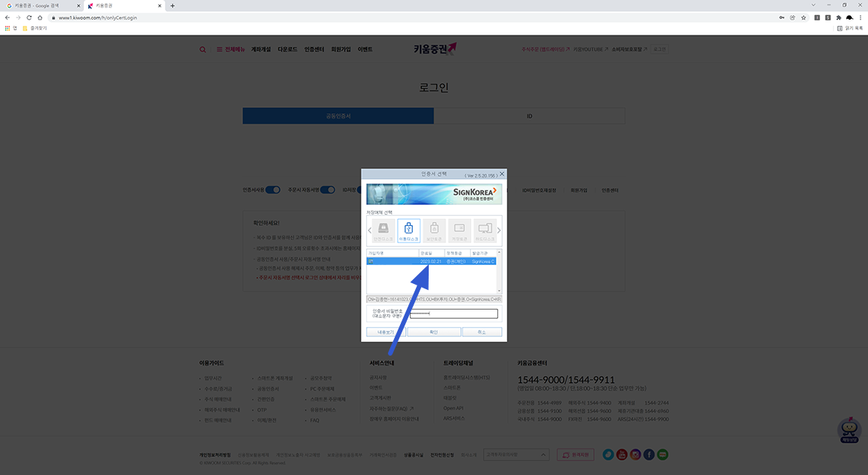868x475 pixels.
Task: Open the site search magnifier icon
Action: [x=202, y=49]
